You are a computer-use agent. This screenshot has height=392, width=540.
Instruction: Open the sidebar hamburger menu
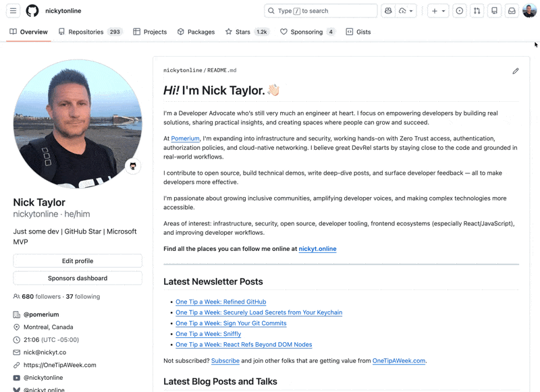[x=12, y=11]
